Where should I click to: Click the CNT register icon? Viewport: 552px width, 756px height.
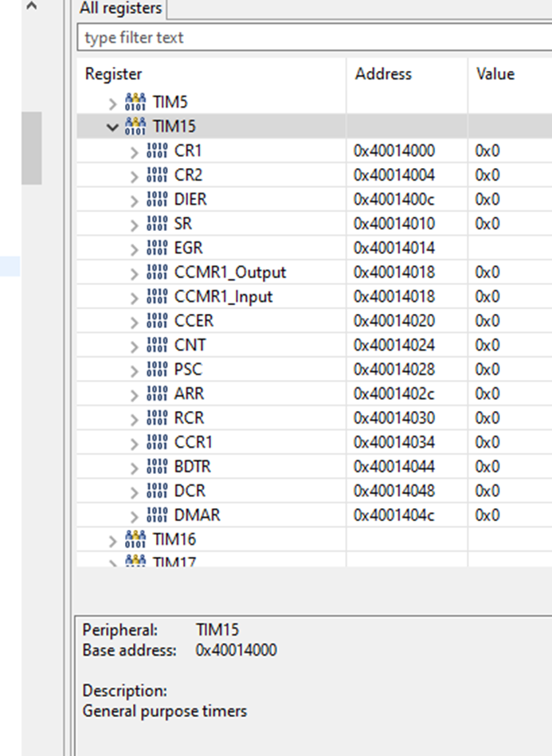click(157, 345)
